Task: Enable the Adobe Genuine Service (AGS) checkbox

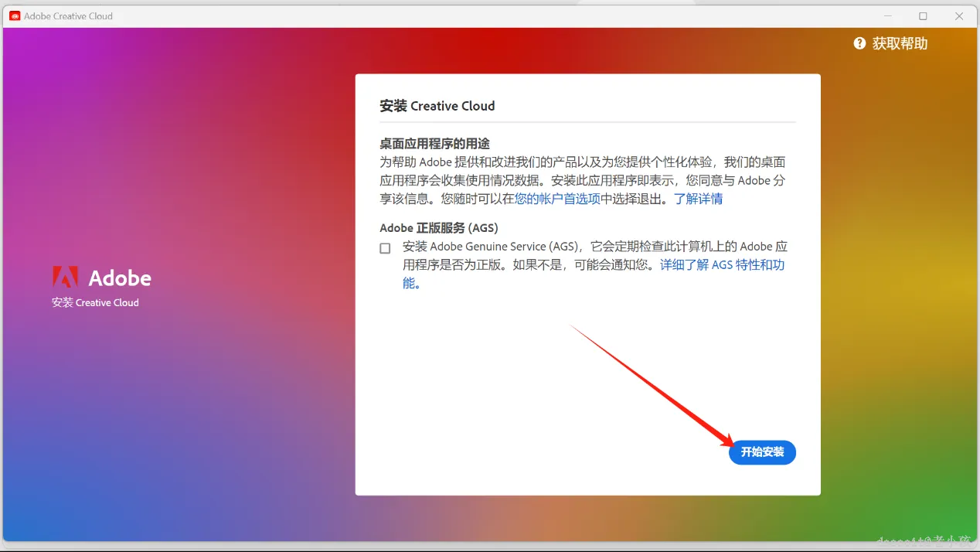Action: tap(385, 248)
